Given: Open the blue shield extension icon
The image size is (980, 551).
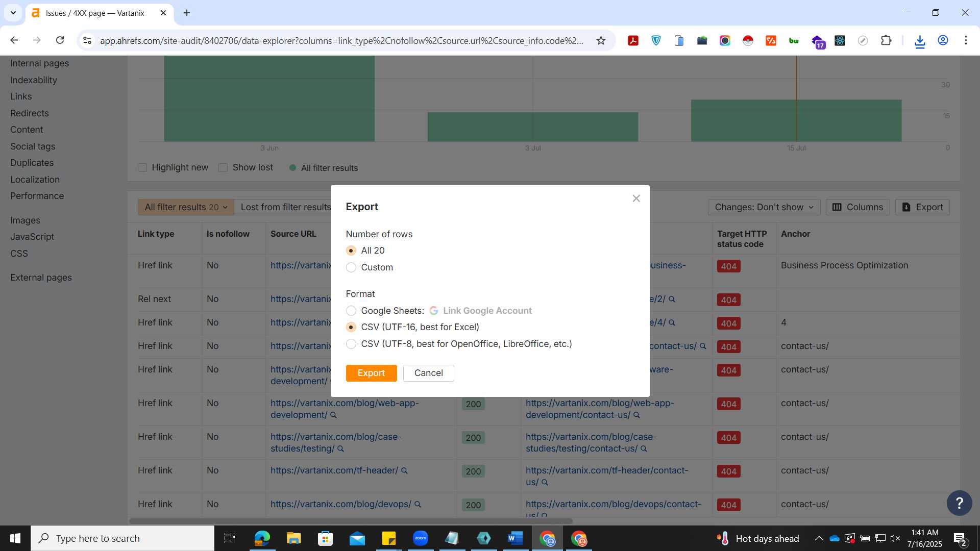Looking at the screenshot, I should pyautogui.click(x=656, y=40).
